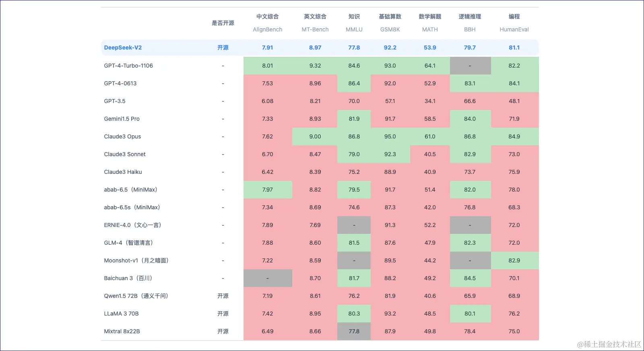644x351 pixels.
Task: Click DeepSeek-V2 GSM8K value 92.2
Action: coord(390,47)
